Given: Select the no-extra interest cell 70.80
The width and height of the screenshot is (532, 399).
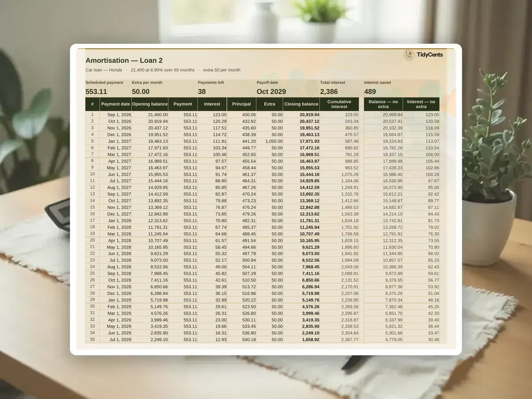Looking at the screenshot, I should pyautogui.click(x=421, y=247).
